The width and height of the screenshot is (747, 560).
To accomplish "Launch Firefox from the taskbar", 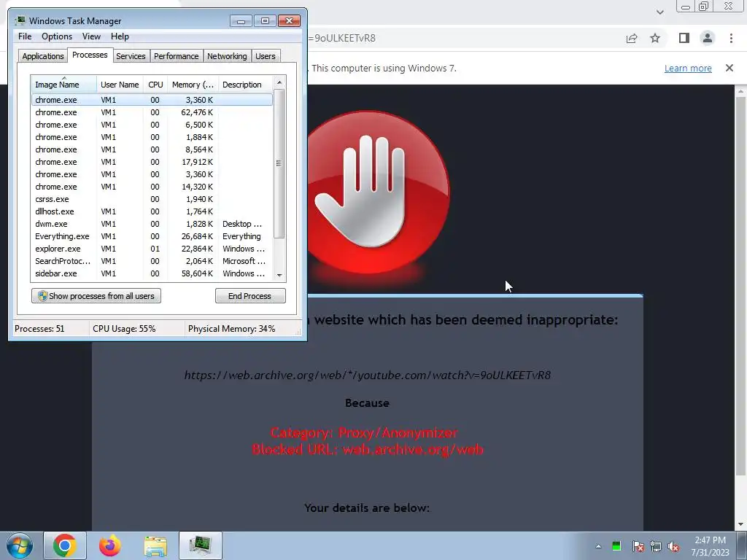I will [x=110, y=545].
